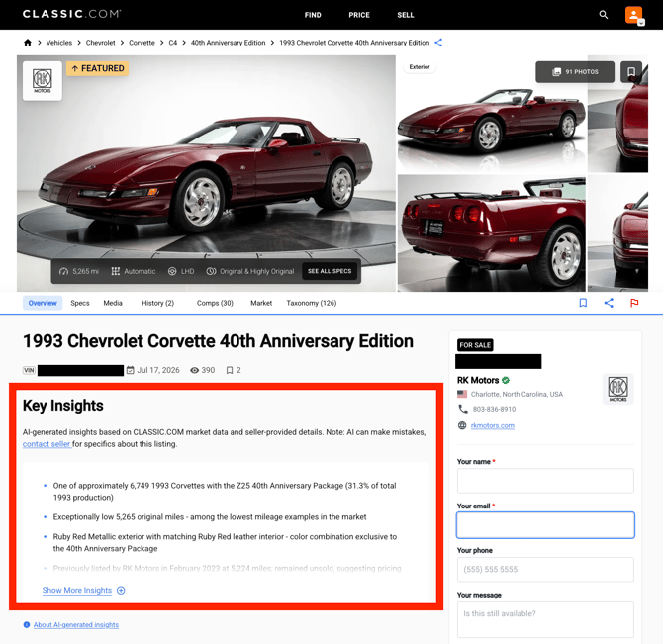Image resolution: width=663 pixels, height=644 pixels.
Task: Open the Taxonomy (126) tab
Action: coord(312,303)
